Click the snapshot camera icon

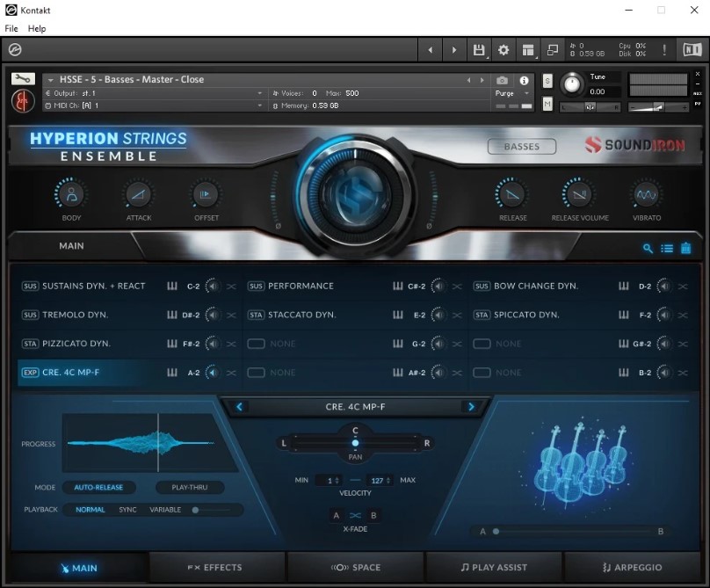pos(502,81)
